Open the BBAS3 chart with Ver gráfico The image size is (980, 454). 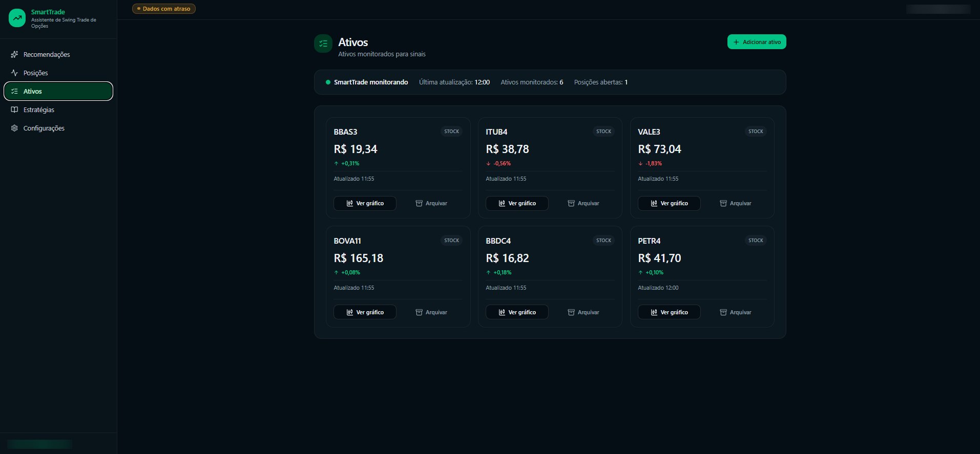[x=365, y=203]
